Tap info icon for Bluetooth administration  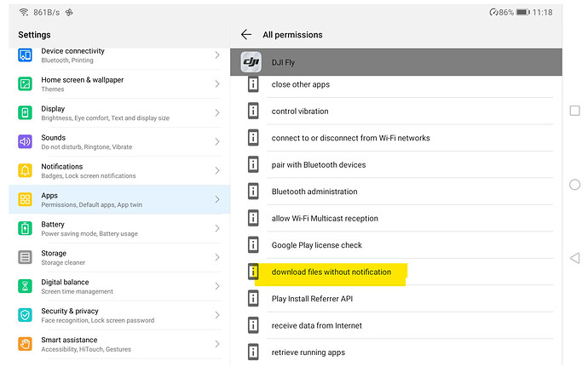point(253,192)
